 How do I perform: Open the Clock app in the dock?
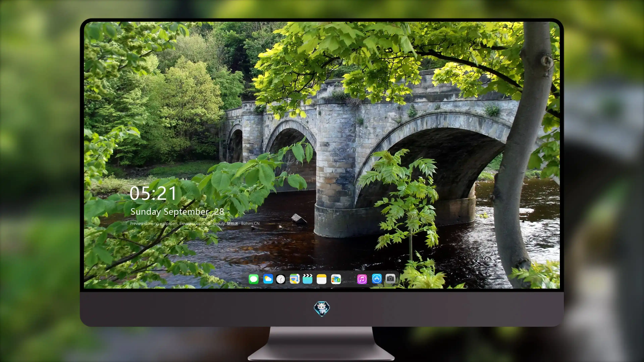[281, 279]
